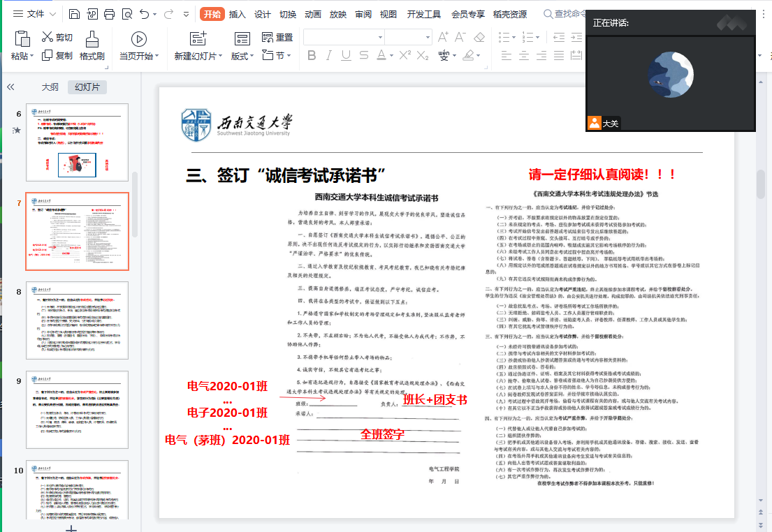Click the Cut (剪切) scissors icon
Viewport: 772px width, 532px height.
pyautogui.click(x=48, y=37)
